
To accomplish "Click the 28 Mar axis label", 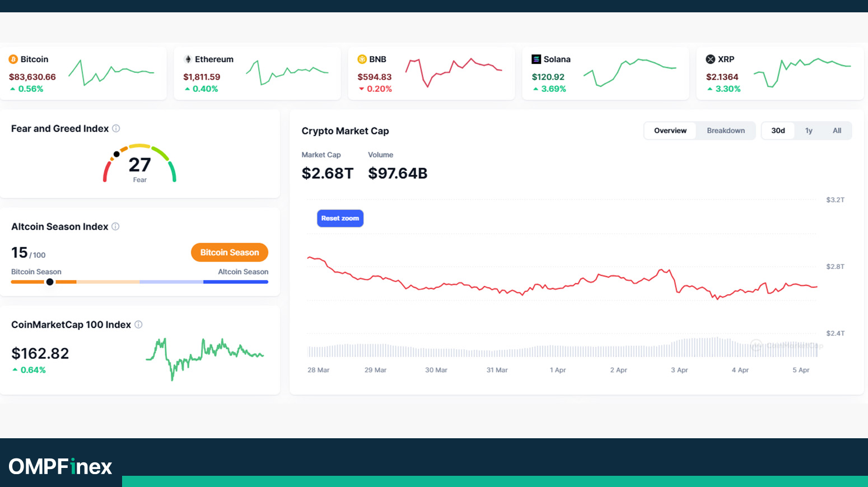I will point(318,370).
